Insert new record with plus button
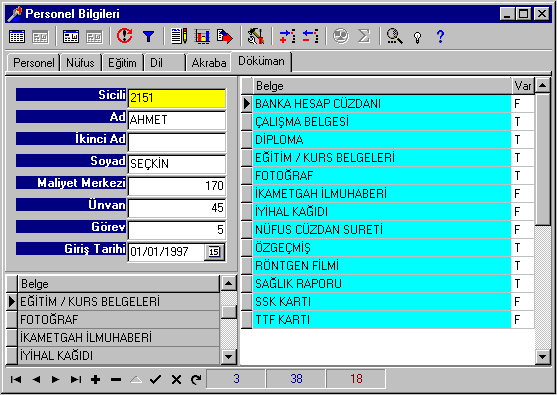This screenshot has height=395, width=557. 95,379
